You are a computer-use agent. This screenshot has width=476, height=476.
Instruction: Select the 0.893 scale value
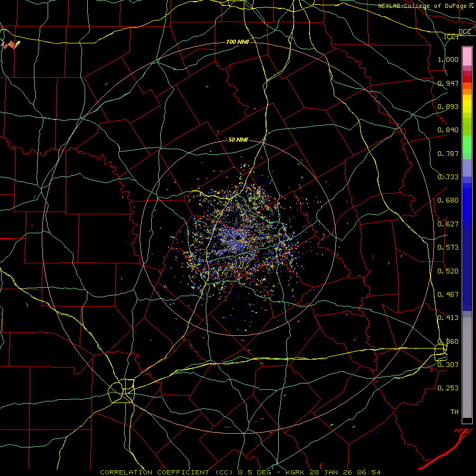[x=448, y=106]
